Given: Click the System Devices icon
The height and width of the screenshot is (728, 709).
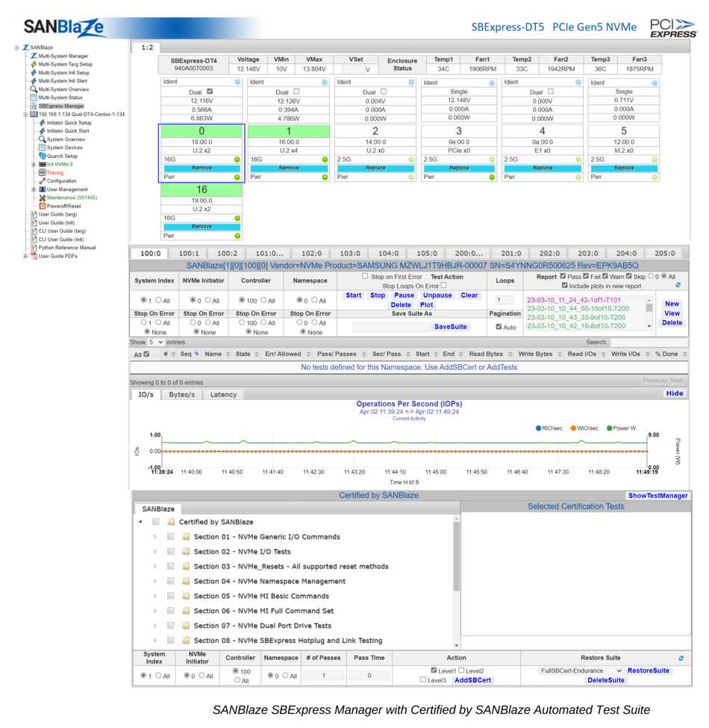Looking at the screenshot, I should (x=43, y=148).
